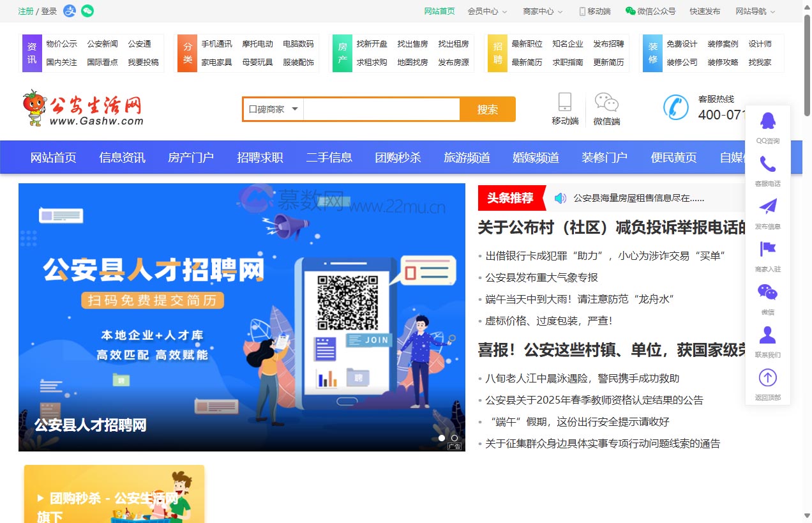
Task: Click the blue 客服热线 phone icon
Action: coord(676,107)
